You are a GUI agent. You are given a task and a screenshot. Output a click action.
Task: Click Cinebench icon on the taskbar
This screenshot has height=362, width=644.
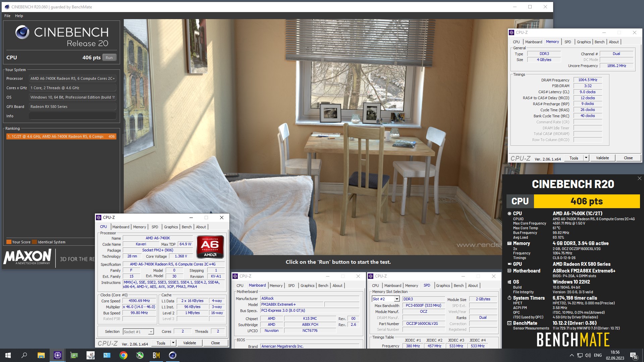[173, 355]
